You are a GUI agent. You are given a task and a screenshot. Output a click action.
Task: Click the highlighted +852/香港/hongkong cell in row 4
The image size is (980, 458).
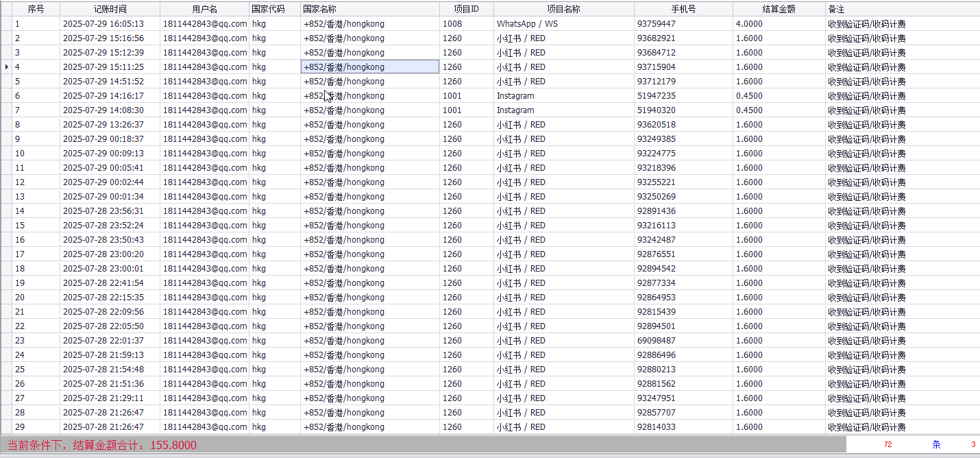[370, 67]
